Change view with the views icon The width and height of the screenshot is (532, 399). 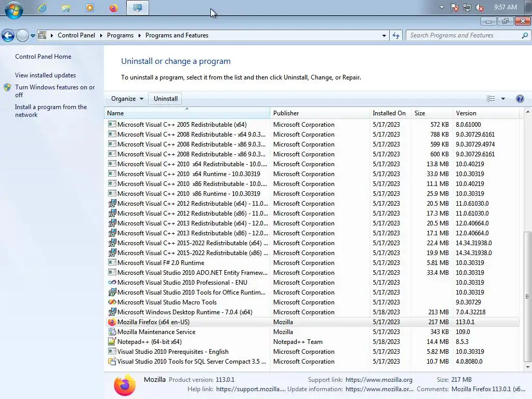490,99
